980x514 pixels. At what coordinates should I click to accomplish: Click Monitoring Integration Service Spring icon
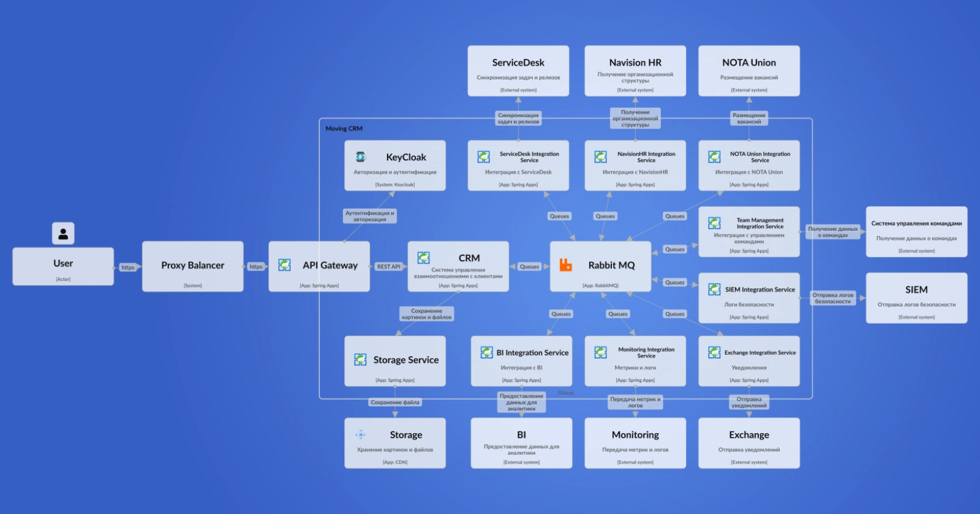[x=600, y=352]
